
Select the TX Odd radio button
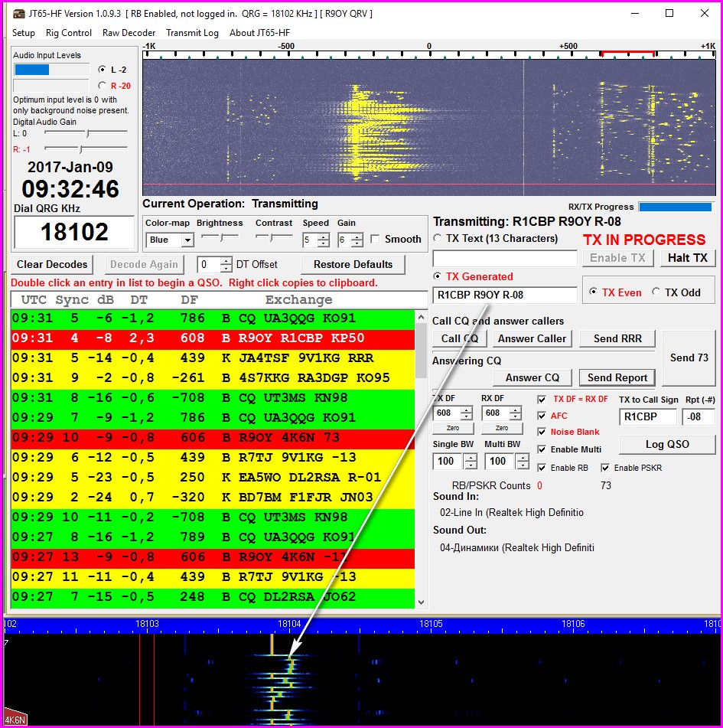click(x=656, y=292)
